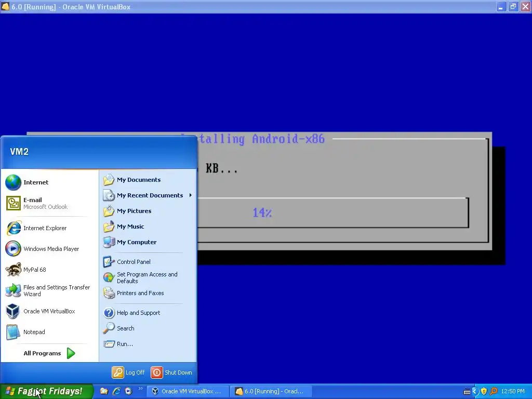Viewport: 532px width, 399px height.
Task: Open My Pictures folder
Action: pos(148,211)
